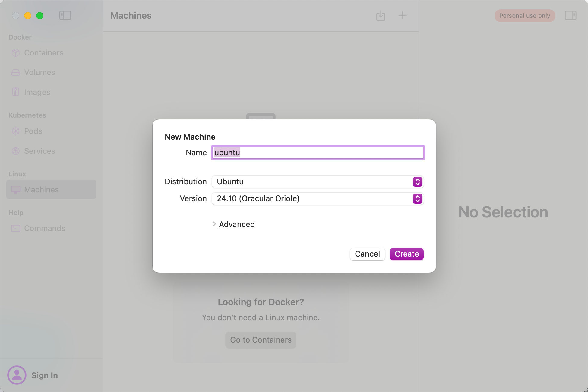Toggle the right inspector panel icon
The image size is (588, 392).
[570, 15]
